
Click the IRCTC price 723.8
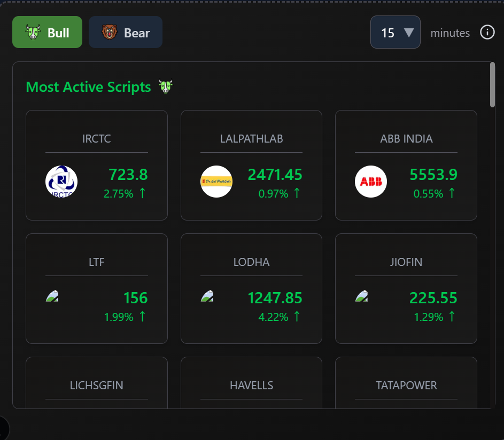coord(128,175)
